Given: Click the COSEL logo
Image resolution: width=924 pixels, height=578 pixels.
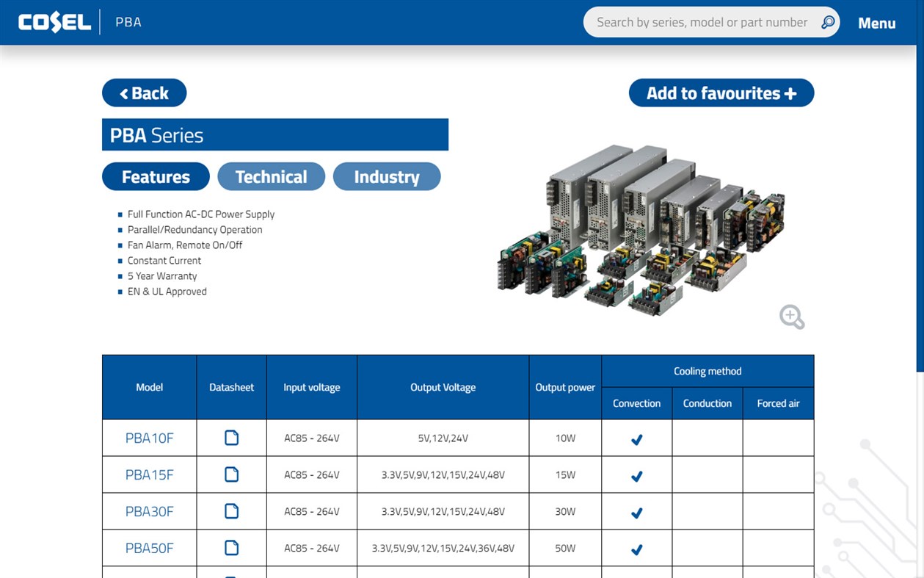Looking at the screenshot, I should (54, 21).
